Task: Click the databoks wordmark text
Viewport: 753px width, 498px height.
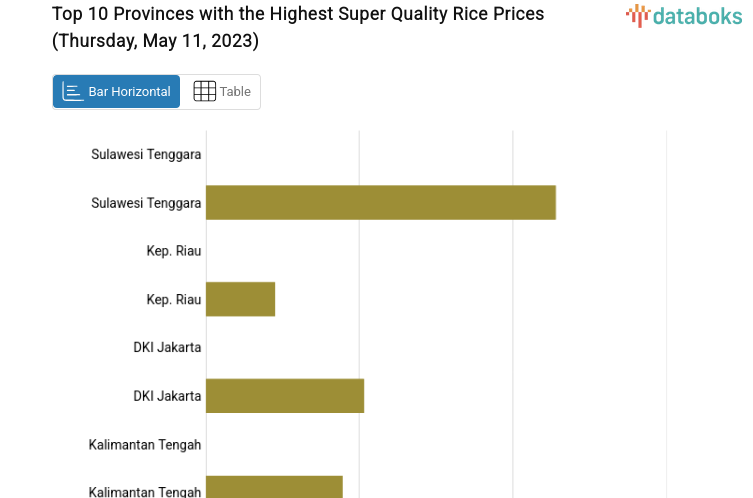Action: point(697,15)
